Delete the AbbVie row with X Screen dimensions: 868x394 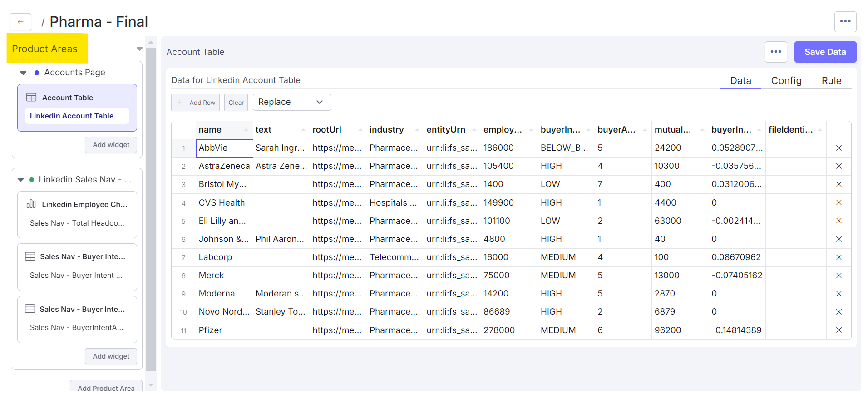tap(838, 148)
